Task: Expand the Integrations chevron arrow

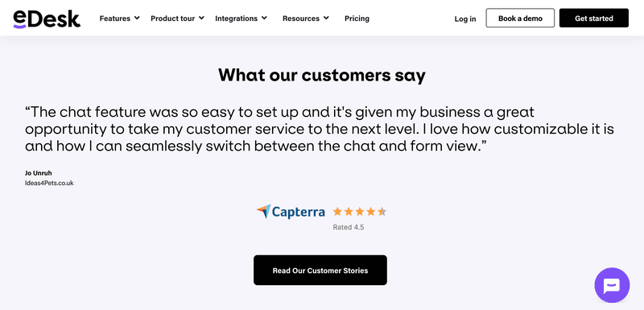Action: click(x=264, y=18)
